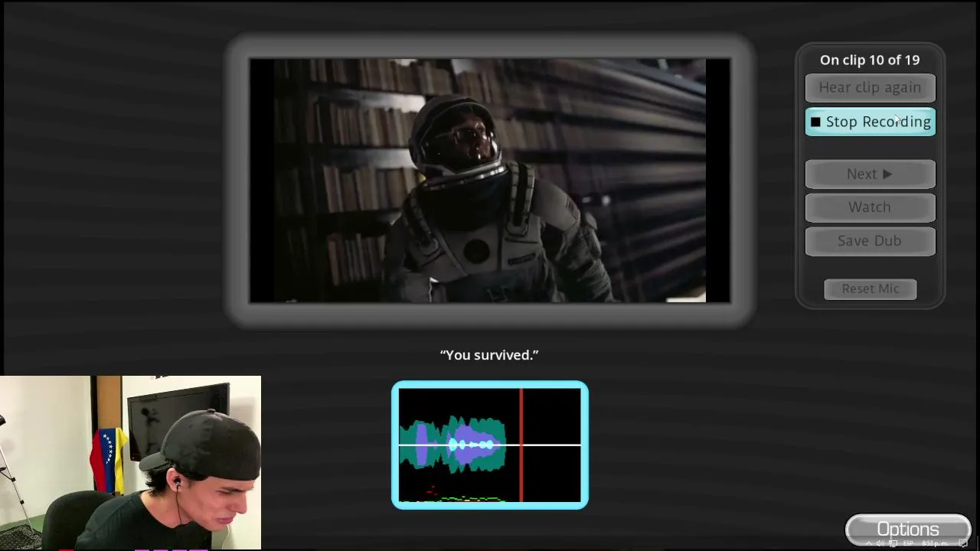
Task: Click the audio waveform recording display
Action: click(x=490, y=445)
